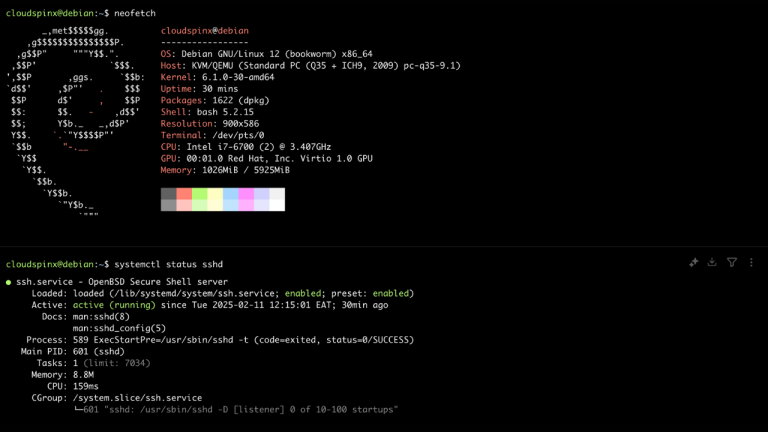Screen dimensions: 768x432
Task: Click the green ssh.service status dot
Action: tap(9, 282)
